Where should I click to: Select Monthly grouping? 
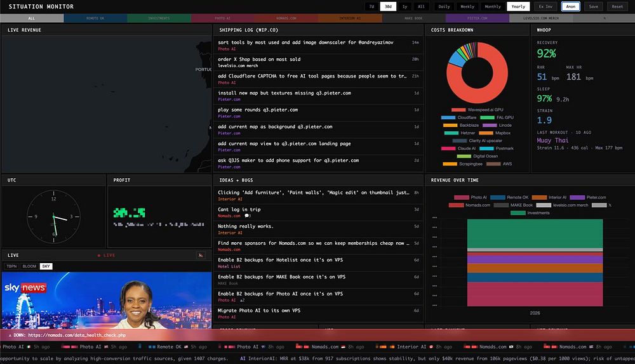(x=493, y=6)
